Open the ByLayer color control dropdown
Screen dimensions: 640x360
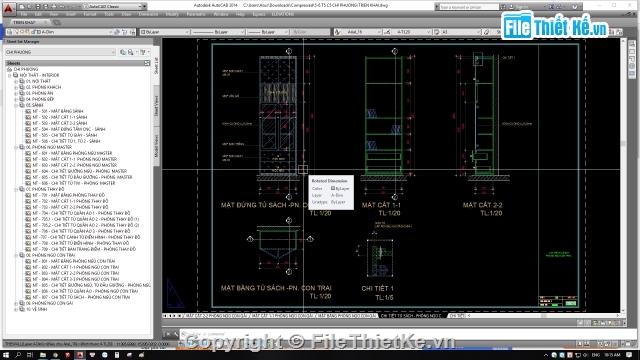pos(164,32)
